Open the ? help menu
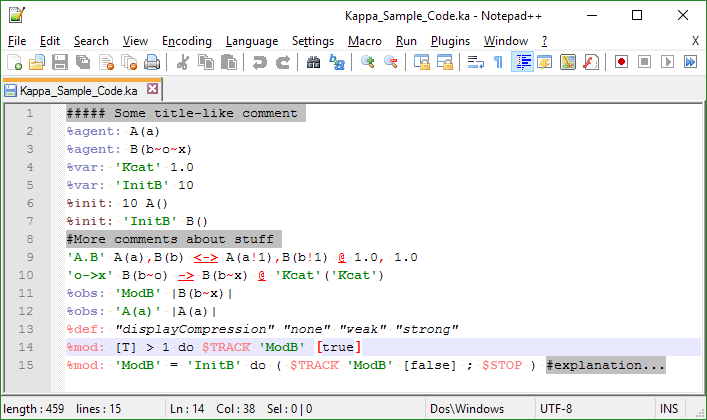 pos(545,41)
